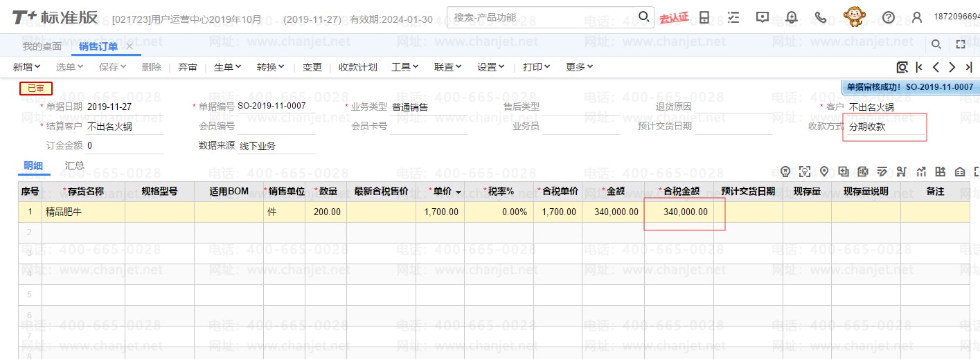This screenshot has height=359, width=980.
Task: Click the cart selection icon above table
Action: tap(902, 172)
